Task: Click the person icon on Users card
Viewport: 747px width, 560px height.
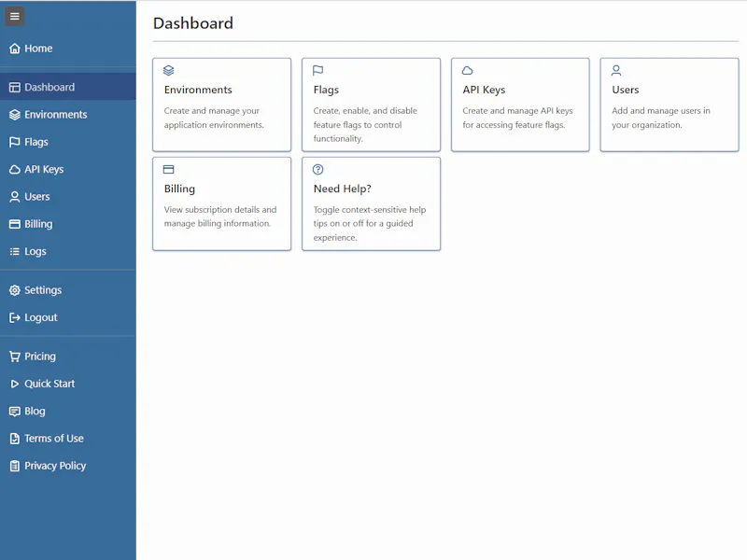Action: pyautogui.click(x=616, y=71)
